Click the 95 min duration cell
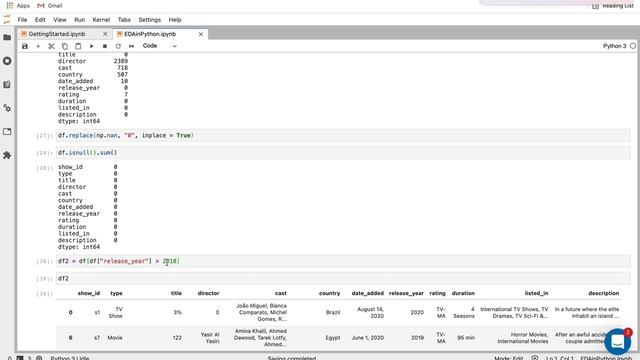640x360 pixels. tap(466, 338)
